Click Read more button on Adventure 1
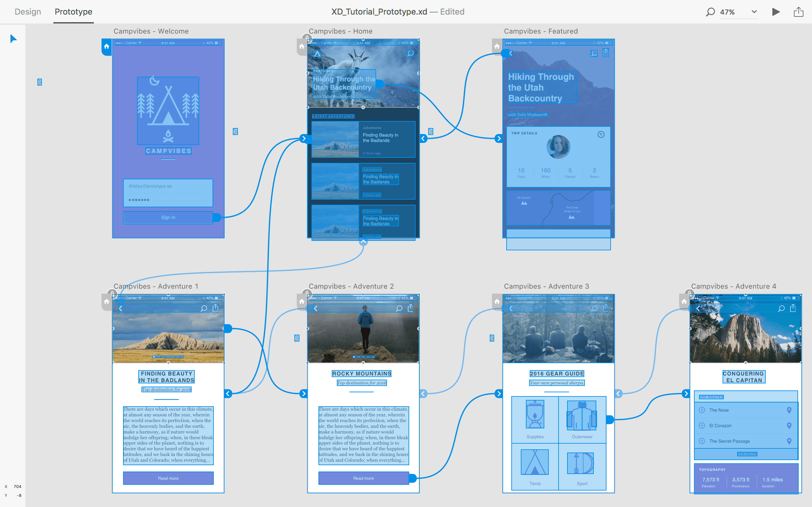812x507 pixels. (x=168, y=478)
